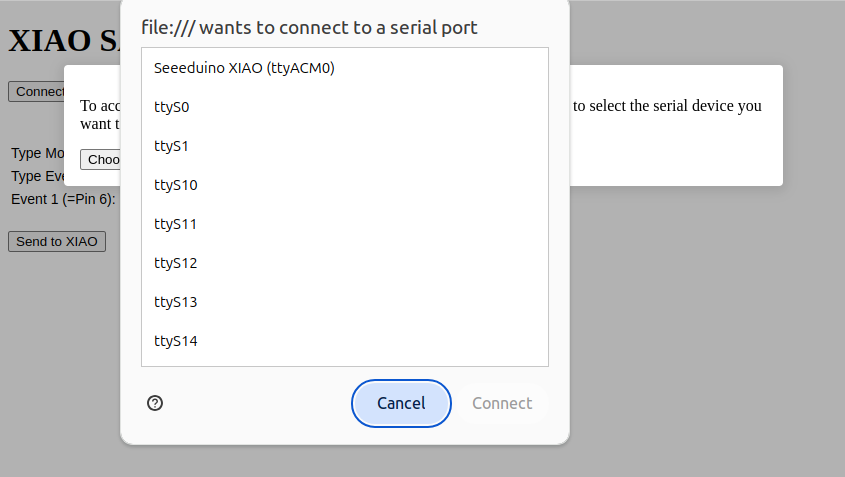Choose ttyS12 in the port list

pyautogui.click(x=175, y=263)
